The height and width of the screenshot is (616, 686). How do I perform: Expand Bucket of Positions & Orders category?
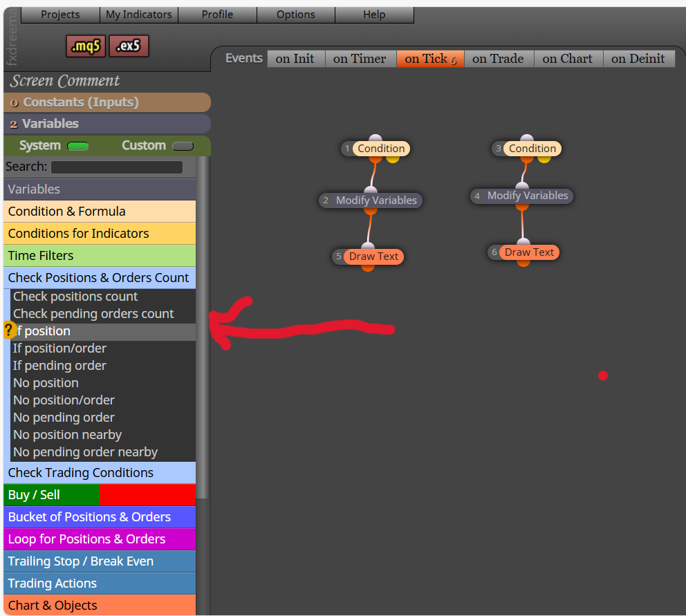[x=100, y=517]
